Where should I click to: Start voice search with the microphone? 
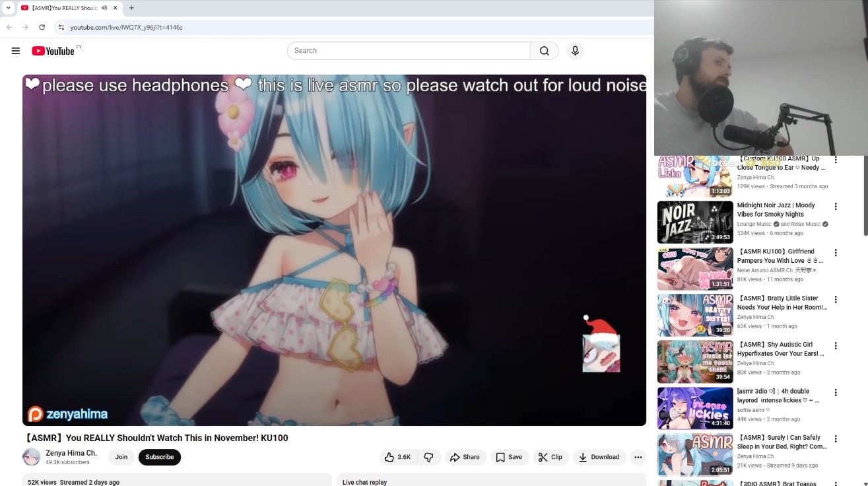575,51
